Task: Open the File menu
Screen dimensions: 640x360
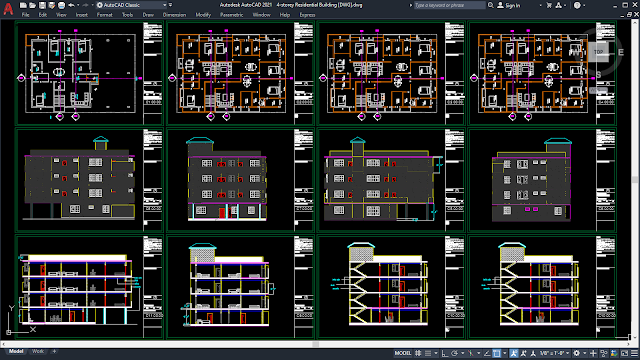Action: 25,15
